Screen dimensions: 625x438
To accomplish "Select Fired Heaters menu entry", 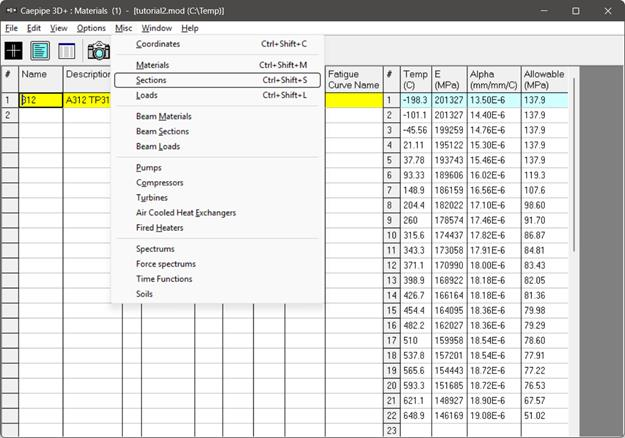I will (217, 228).
